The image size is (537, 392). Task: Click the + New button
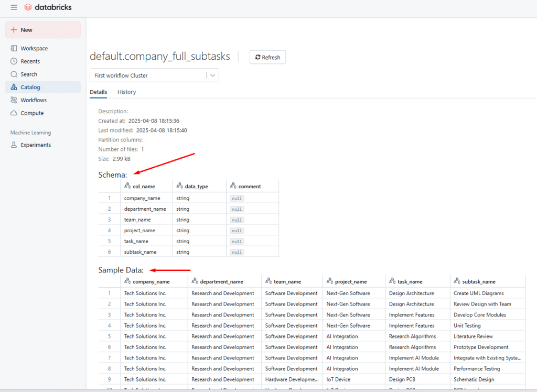pos(42,29)
